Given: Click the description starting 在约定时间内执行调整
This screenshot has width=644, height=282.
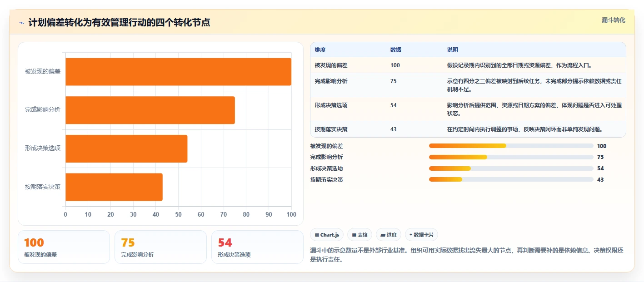Looking at the screenshot, I should point(525,129).
